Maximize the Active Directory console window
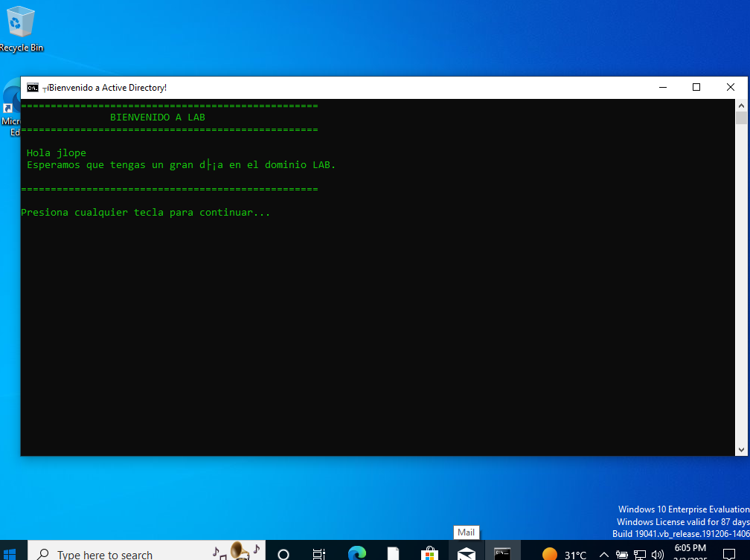This screenshot has width=750, height=560. coord(696,88)
